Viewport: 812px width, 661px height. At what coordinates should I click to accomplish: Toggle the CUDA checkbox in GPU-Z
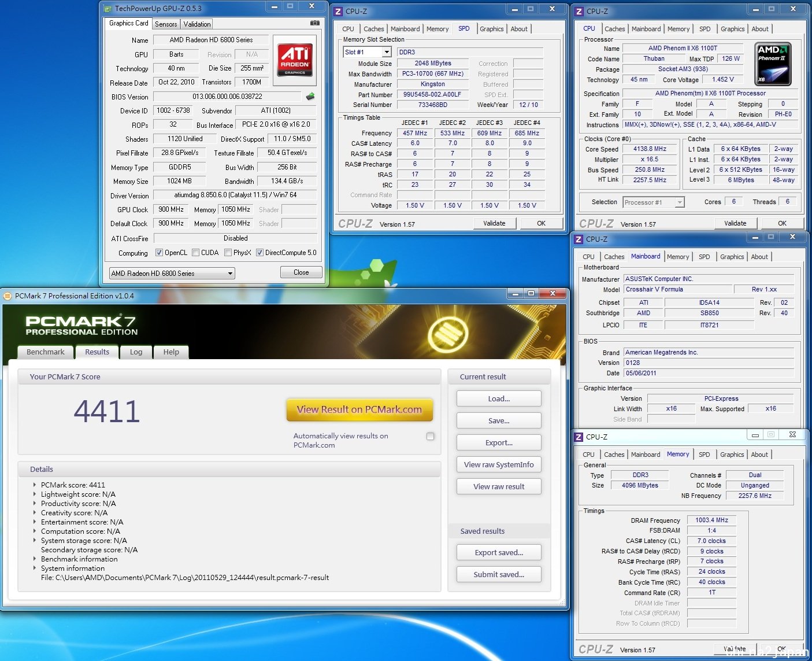[196, 253]
